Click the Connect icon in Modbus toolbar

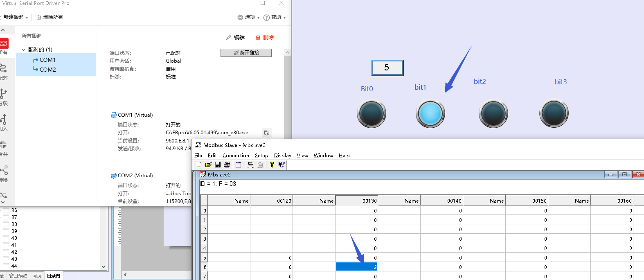251,165
